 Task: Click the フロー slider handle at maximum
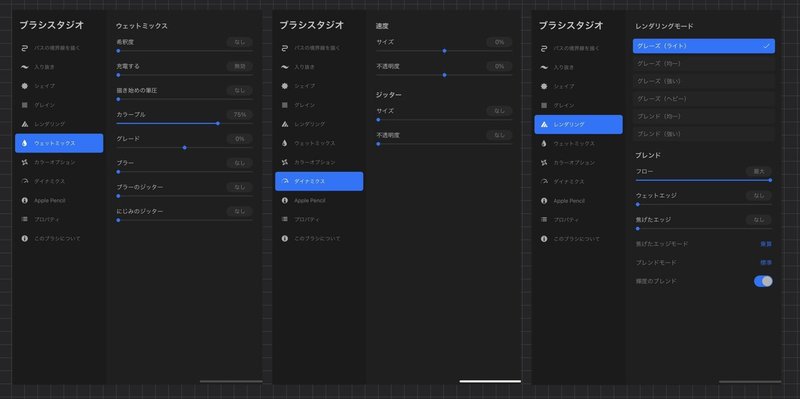[x=770, y=180]
